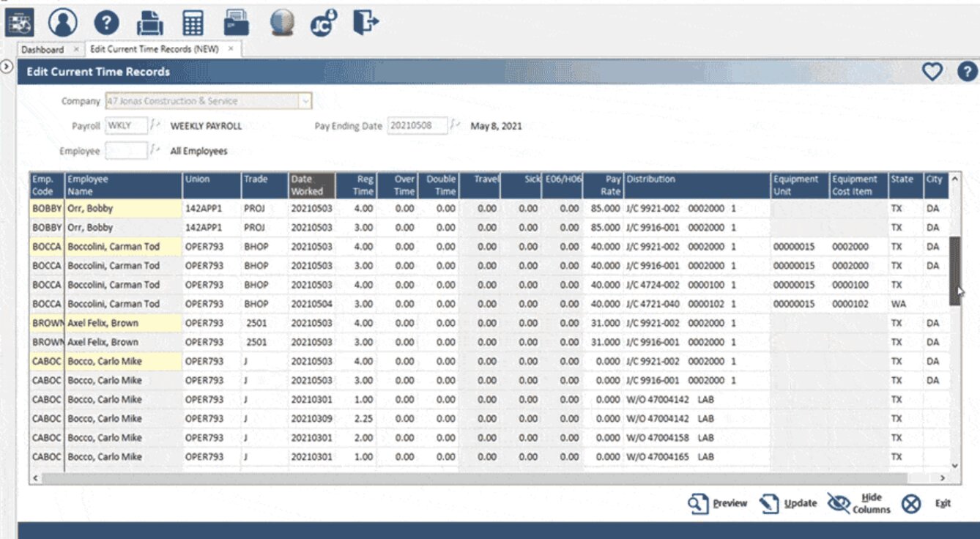Add page to favorites with heart icon

[x=931, y=72]
